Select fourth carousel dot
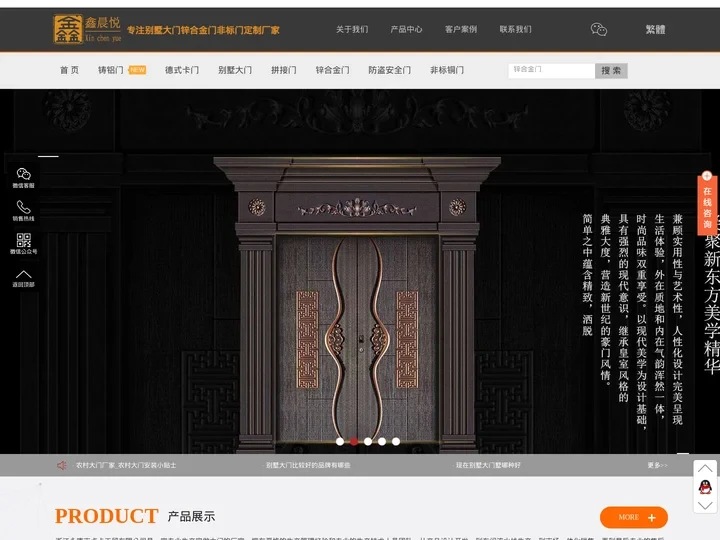 (382, 441)
